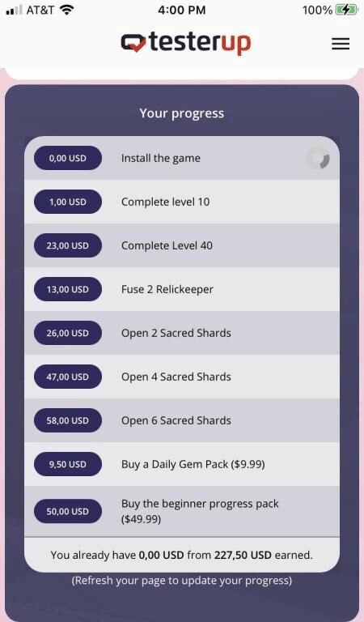Viewport: 364px width, 622px height.
Task: Choose the 13,00 USD badge
Action: click(x=68, y=289)
